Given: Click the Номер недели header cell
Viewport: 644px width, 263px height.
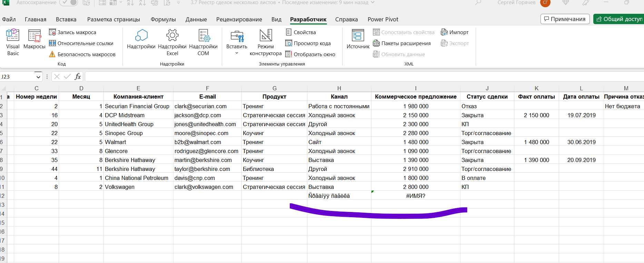Looking at the screenshot, I should click(37, 97).
